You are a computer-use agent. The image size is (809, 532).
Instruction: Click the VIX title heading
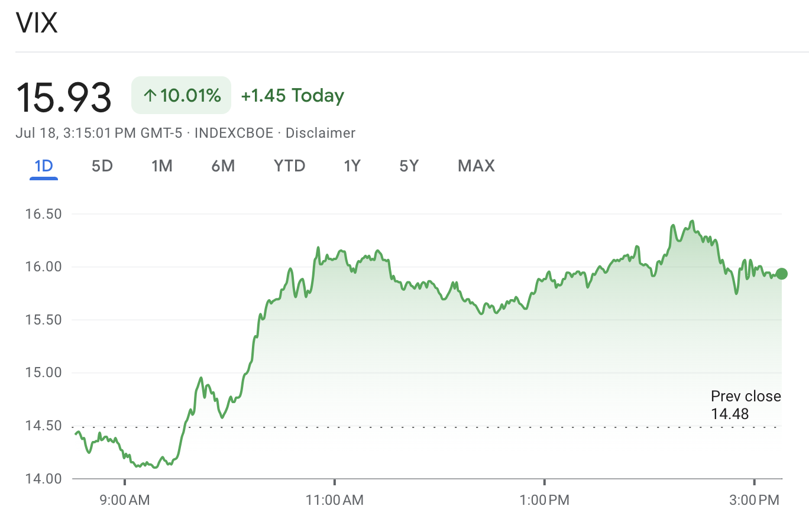tap(37, 23)
